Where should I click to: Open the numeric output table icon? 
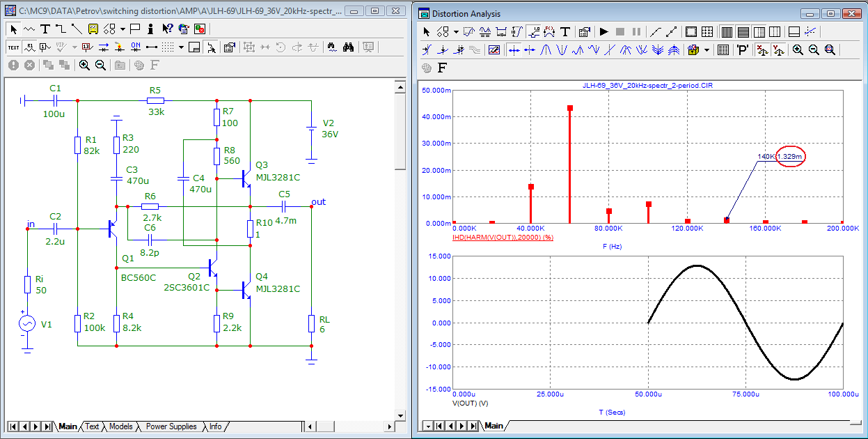point(723,50)
